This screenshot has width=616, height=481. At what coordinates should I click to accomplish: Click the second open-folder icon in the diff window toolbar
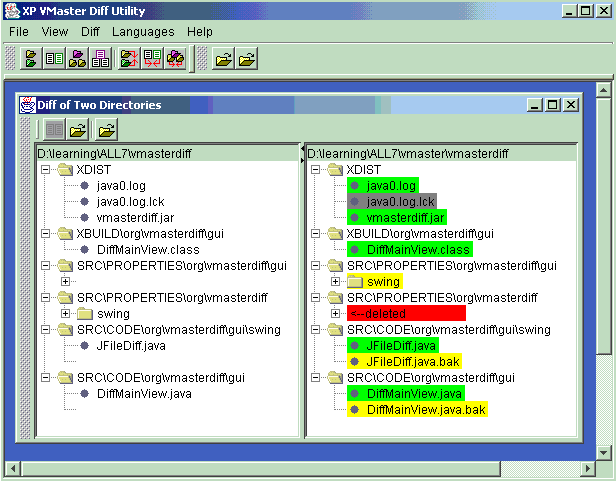tap(106, 129)
